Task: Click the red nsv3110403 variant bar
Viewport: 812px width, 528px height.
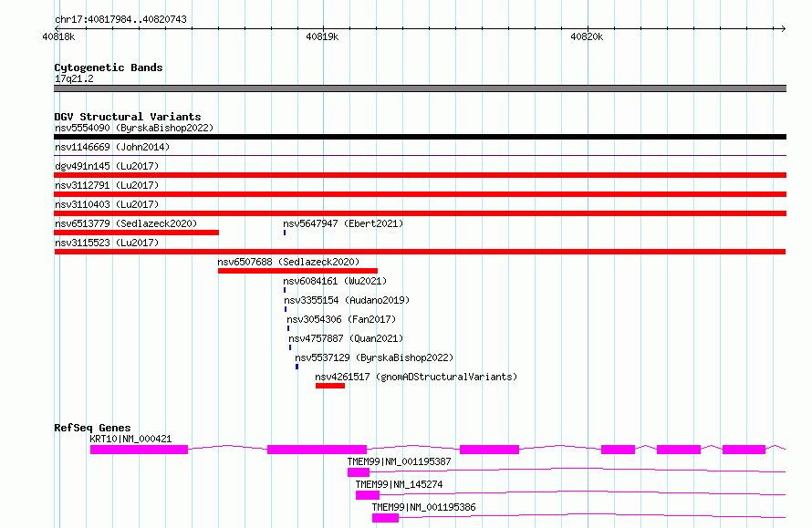Action: pyautogui.click(x=420, y=213)
